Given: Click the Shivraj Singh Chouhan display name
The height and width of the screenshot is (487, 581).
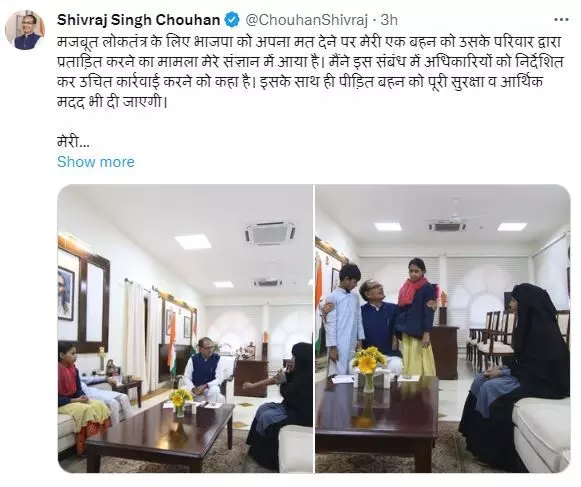Looking at the screenshot, I should pos(139,20).
